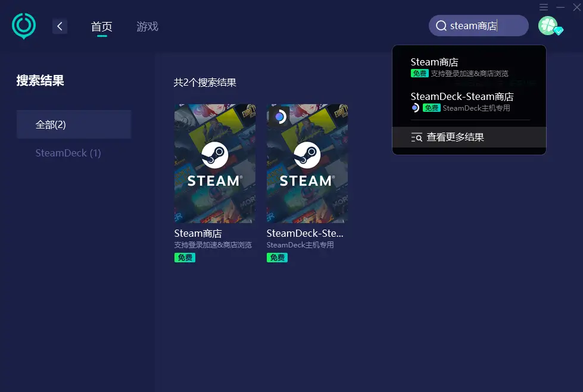Open the Steam商店 result card
The image size is (583, 392).
point(214,162)
